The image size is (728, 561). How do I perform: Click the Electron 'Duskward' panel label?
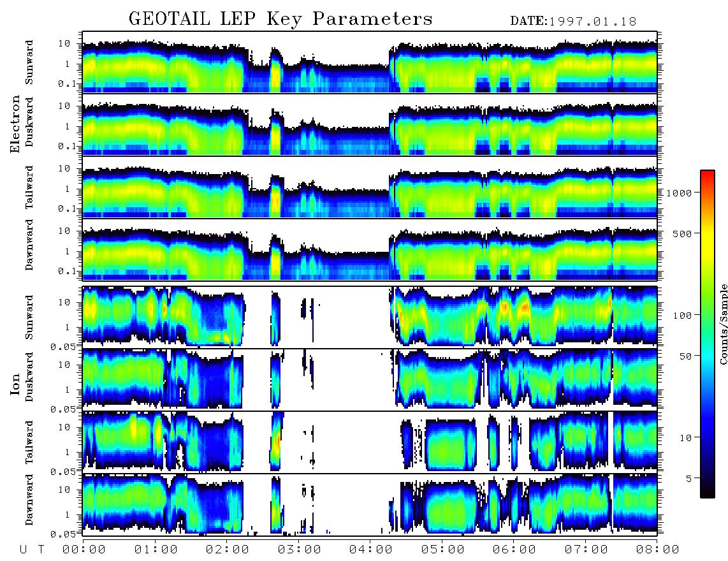pyautogui.click(x=29, y=122)
